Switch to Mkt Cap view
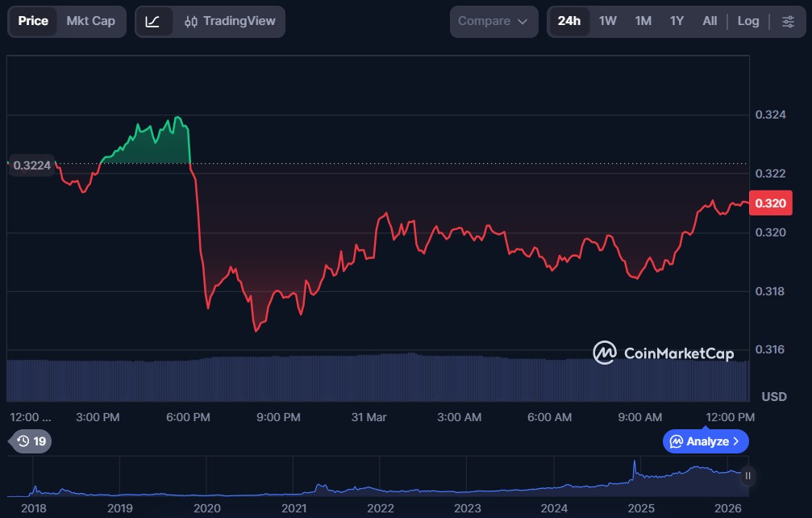The width and height of the screenshot is (812, 518). click(x=90, y=21)
